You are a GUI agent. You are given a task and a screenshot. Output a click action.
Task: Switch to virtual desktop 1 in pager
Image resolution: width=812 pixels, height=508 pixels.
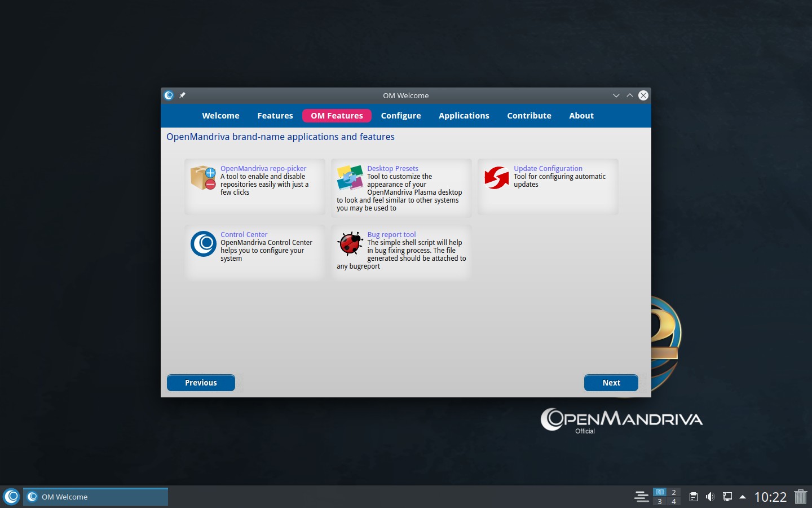pyautogui.click(x=660, y=492)
